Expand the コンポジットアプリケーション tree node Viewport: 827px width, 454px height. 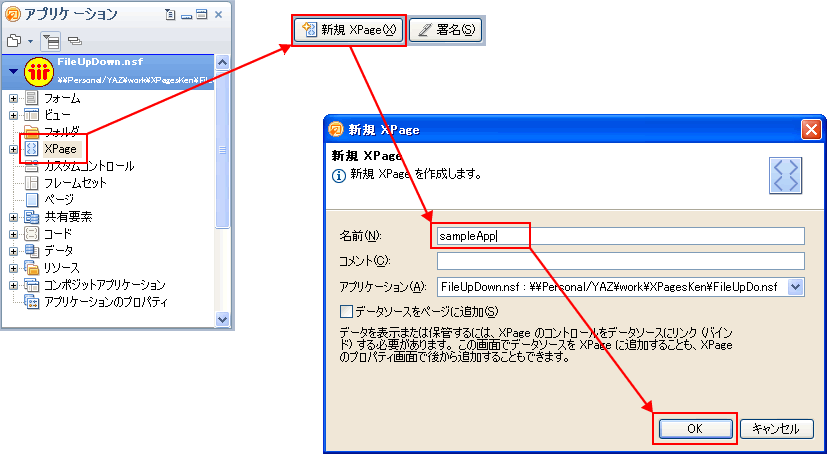(14, 285)
